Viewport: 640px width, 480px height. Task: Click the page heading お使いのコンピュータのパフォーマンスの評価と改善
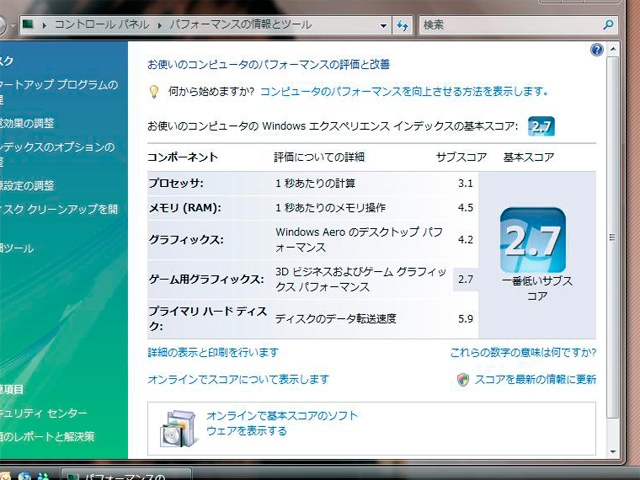(x=269, y=64)
